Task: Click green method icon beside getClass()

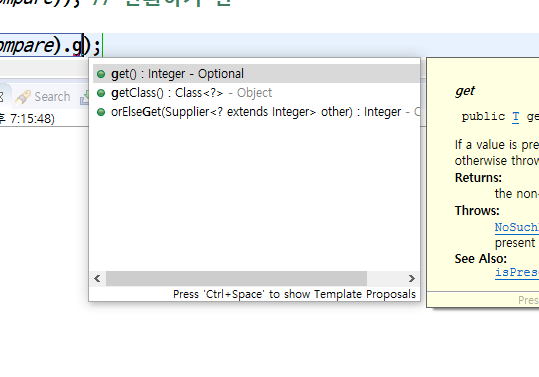Action: coord(101,93)
